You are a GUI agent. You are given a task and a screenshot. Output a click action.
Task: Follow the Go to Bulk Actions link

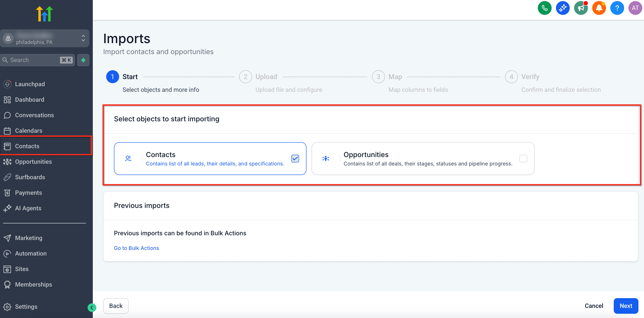(136, 248)
